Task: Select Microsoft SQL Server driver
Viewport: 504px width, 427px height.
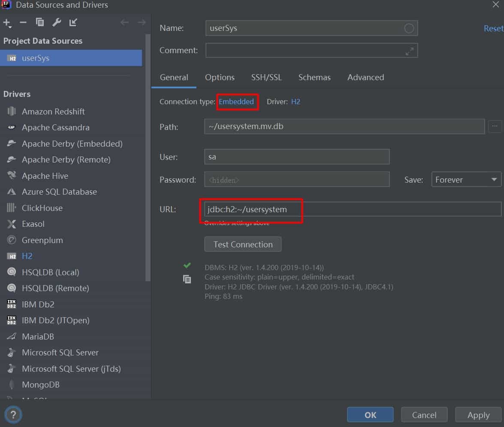Action: [60, 352]
